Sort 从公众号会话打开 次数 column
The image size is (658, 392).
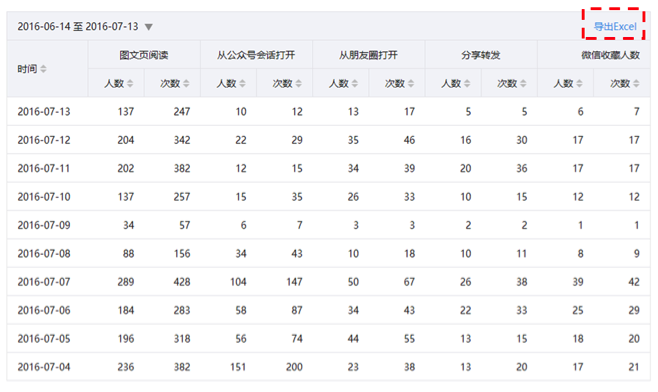299,84
